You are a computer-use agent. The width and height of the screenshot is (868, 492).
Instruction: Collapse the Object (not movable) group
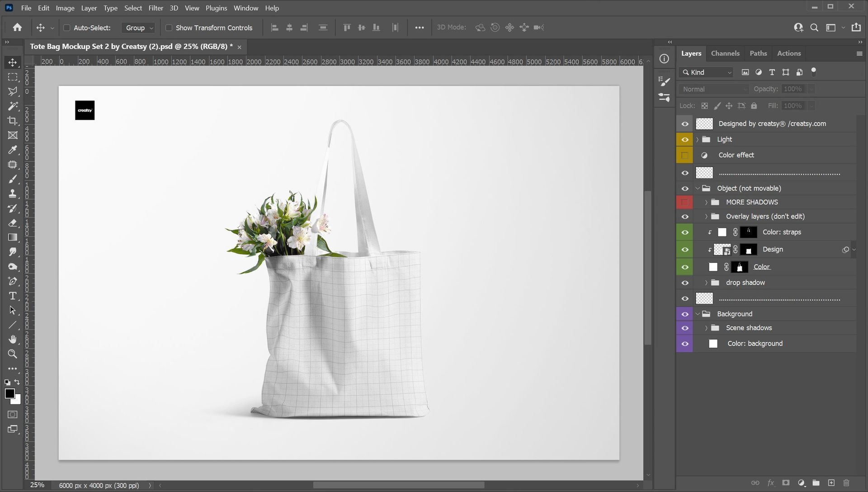[x=697, y=188]
